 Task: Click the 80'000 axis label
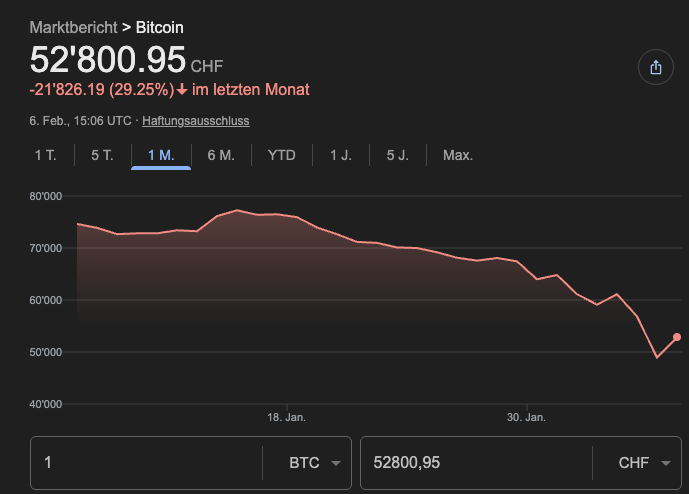tap(46, 196)
